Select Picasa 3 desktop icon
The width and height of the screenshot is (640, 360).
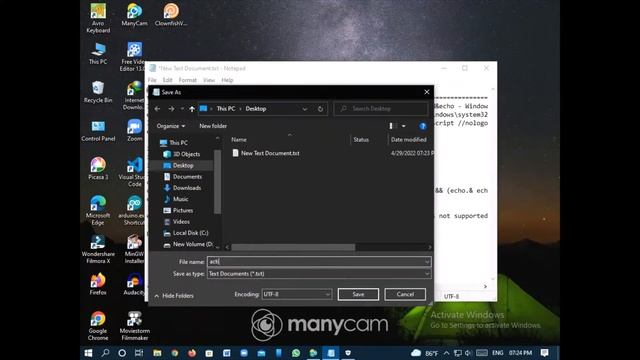98,169
